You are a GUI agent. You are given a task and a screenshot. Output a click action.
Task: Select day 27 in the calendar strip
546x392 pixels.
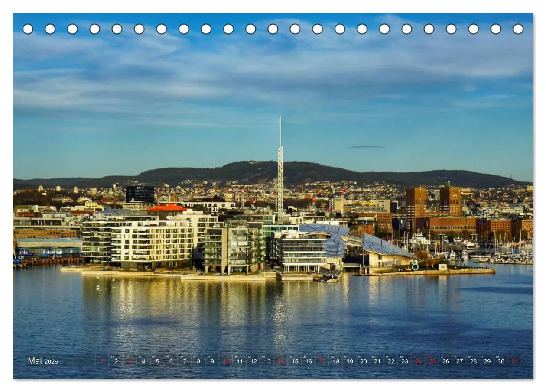pyautogui.click(x=459, y=361)
